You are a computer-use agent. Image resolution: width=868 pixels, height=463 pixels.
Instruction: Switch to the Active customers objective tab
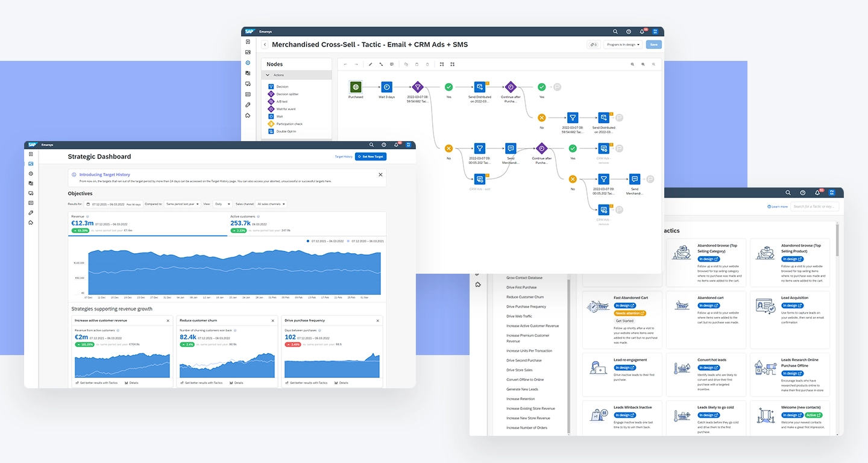[x=307, y=224]
